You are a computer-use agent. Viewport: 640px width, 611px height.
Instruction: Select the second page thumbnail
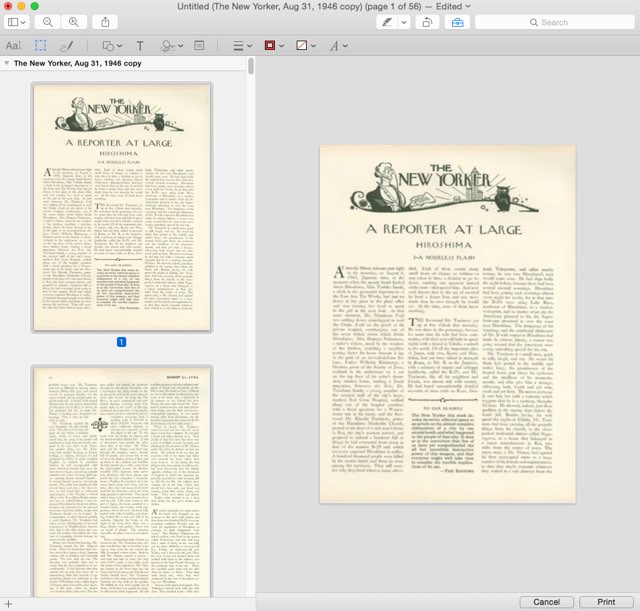(x=122, y=482)
